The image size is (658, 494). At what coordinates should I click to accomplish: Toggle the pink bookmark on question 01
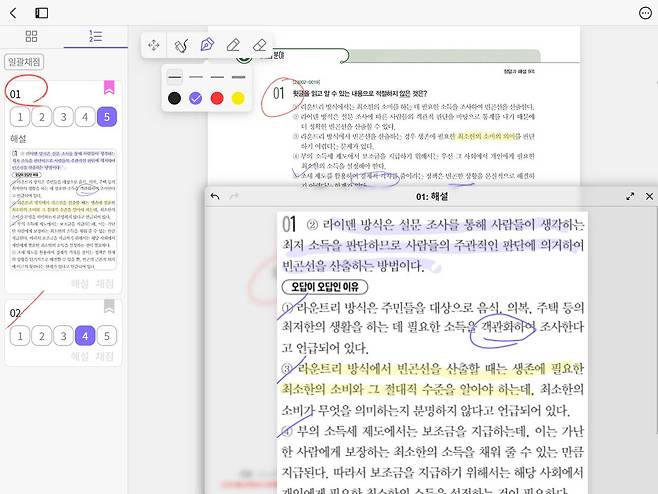pyautogui.click(x=109, y=87)
